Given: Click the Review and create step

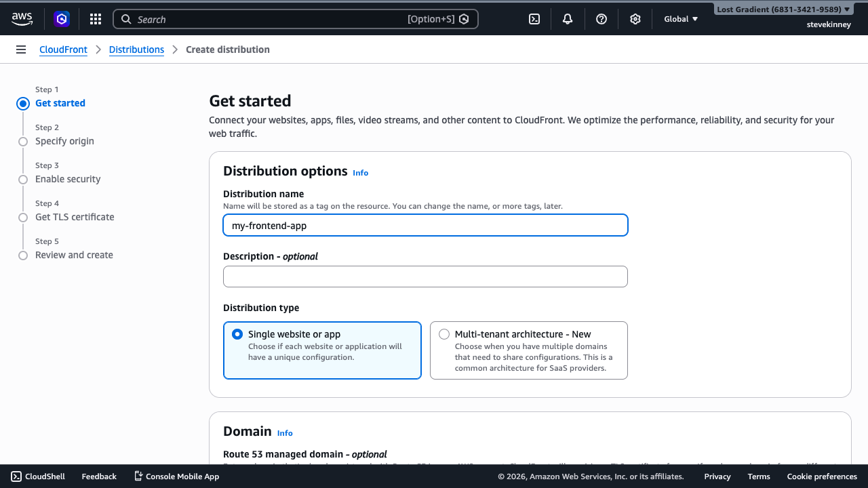Looking at the screenshot, I should [74, 255].
